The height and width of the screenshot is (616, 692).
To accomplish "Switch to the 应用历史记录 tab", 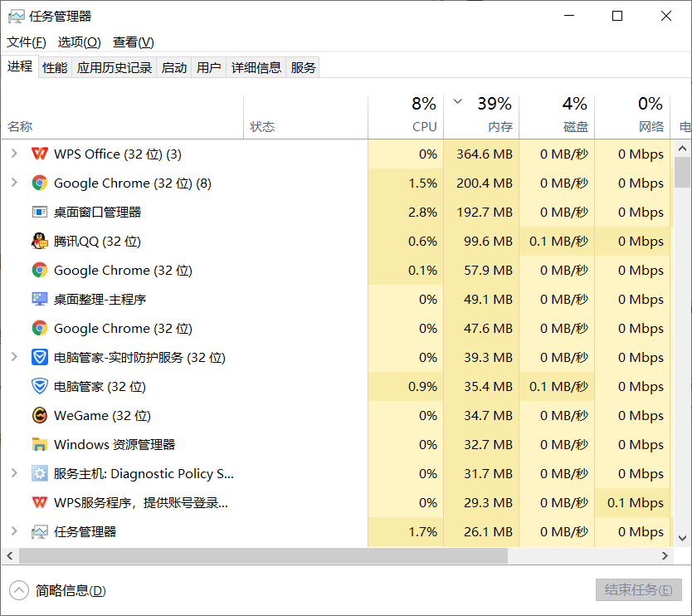I will [115, 67].
